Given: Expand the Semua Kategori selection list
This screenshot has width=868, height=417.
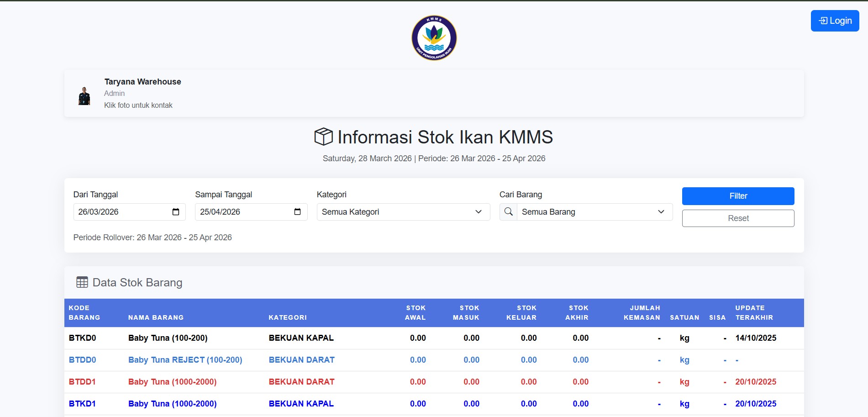Looking at the screenshot, I should (x=478, y=211).
